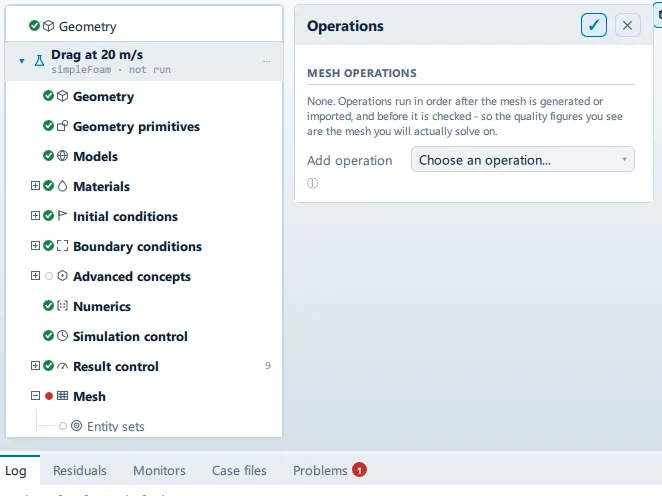
Task: Collapse the Drag at 20 m/s simulation
Action: pyautogui.click(x=22, y=61)
